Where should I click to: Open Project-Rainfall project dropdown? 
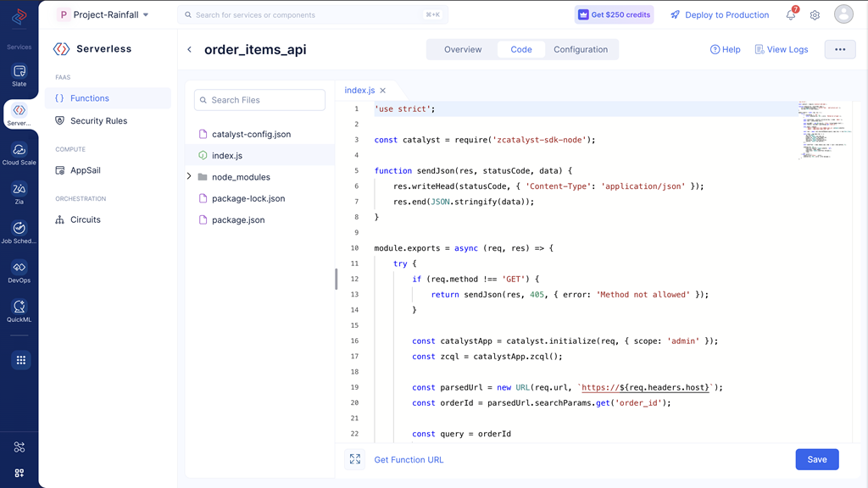(103, 15)
